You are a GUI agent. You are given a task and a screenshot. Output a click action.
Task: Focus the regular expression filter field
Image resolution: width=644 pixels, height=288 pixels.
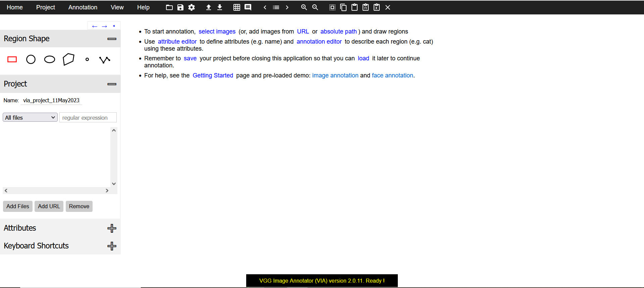click(x=88, y=117)
